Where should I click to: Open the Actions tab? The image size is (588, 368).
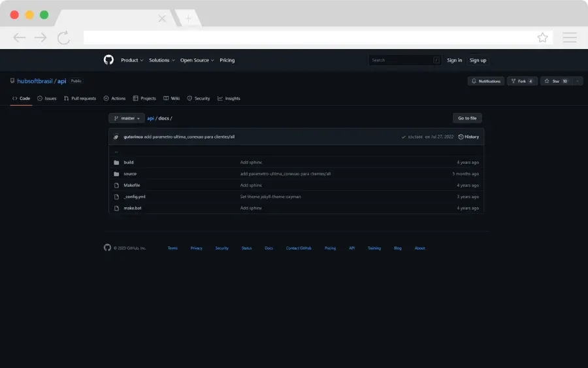point(114,98)
